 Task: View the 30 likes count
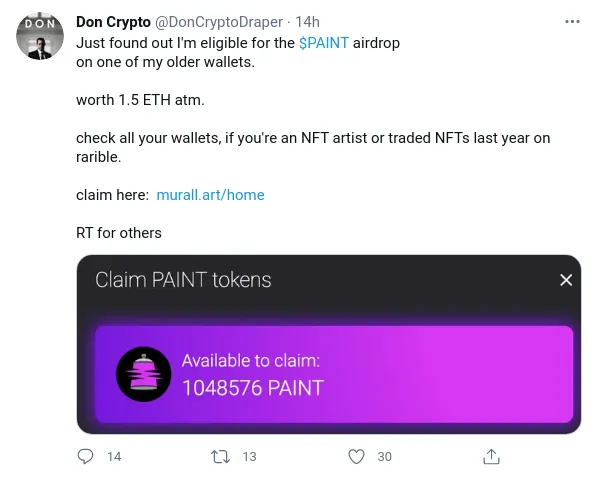tap(384, 457)
